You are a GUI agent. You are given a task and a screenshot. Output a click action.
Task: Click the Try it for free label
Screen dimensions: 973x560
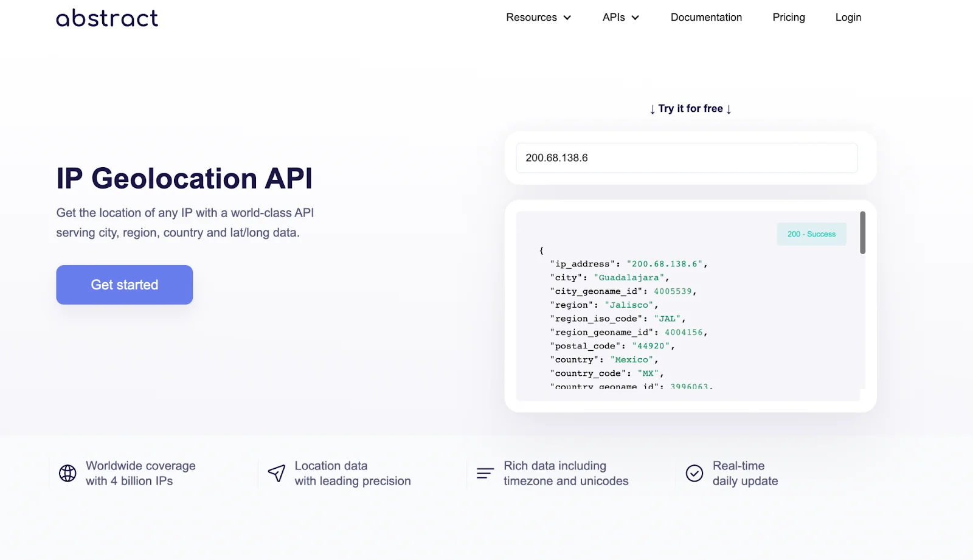coord(691,109)
